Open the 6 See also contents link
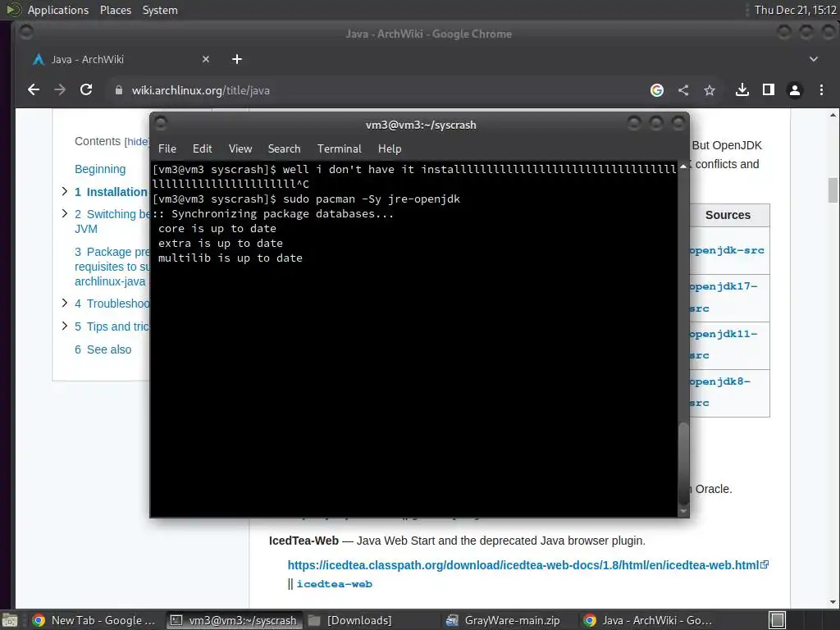840x630 pixels. pyautogui.click(x=103, y=349)
